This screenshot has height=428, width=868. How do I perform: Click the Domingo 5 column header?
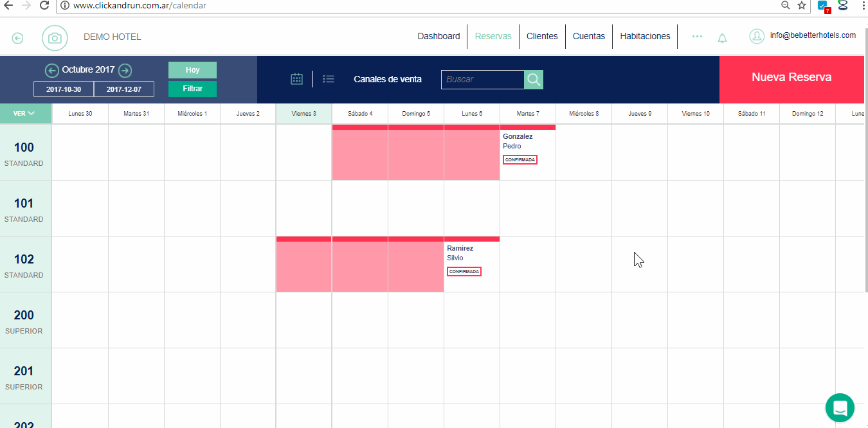pos(416,114)
